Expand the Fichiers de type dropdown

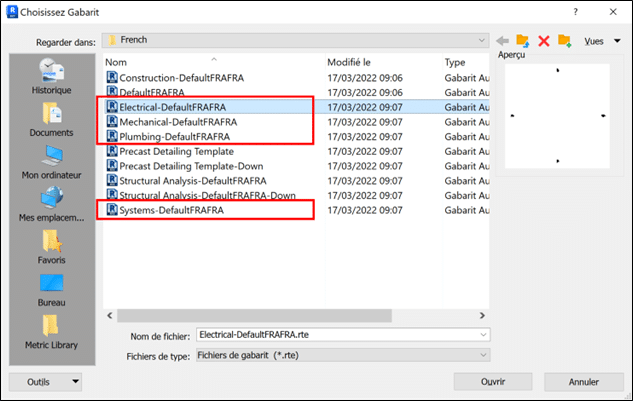click(x=483, y=355)
